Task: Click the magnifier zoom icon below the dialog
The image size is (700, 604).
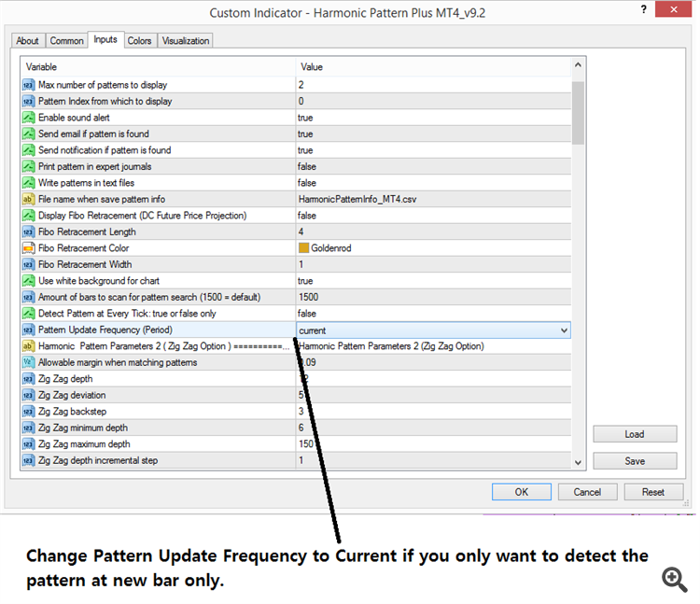Action: [x=674, y=580]
